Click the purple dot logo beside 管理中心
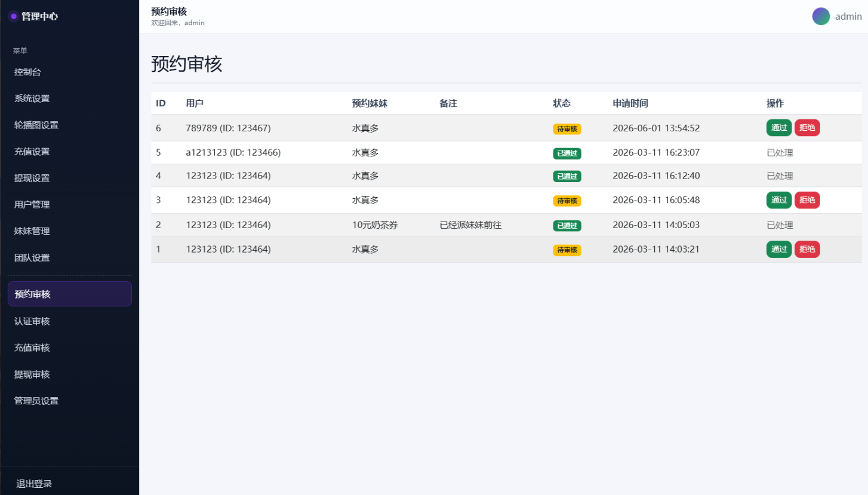 pos(14,17)
